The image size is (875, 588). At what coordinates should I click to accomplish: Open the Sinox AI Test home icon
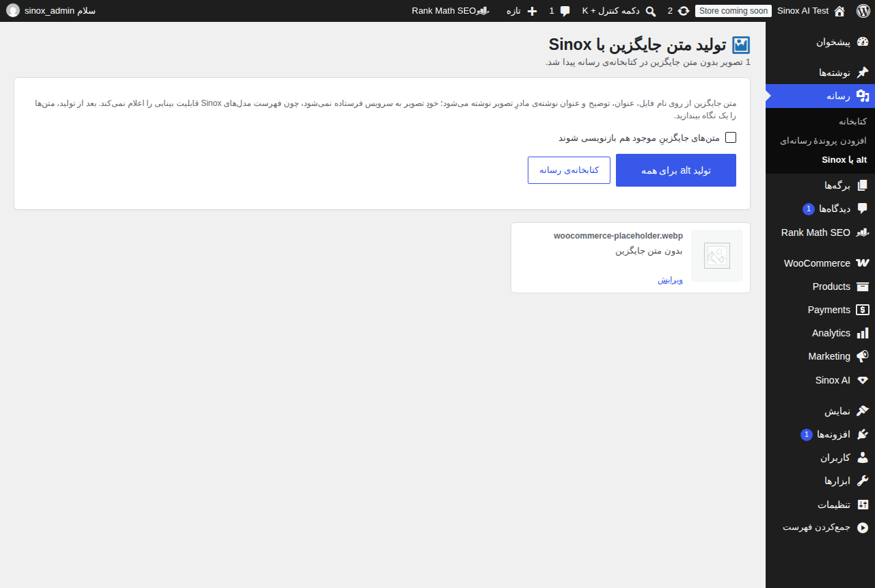point(839,11)
